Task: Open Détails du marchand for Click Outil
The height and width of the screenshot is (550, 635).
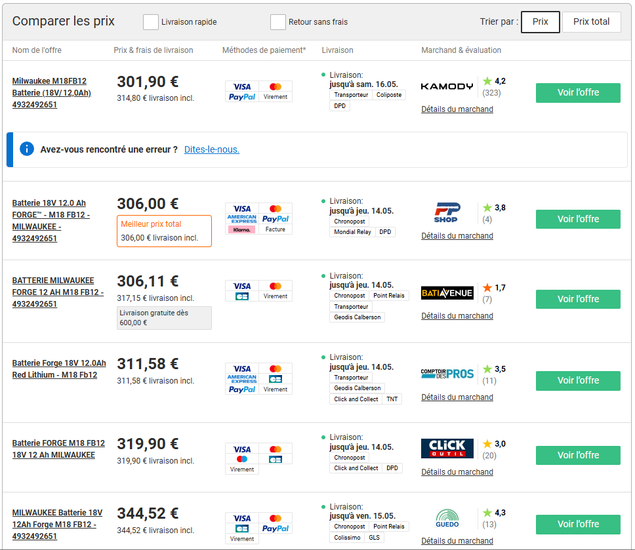Action: pyautogui.click(x=457, y=472)
